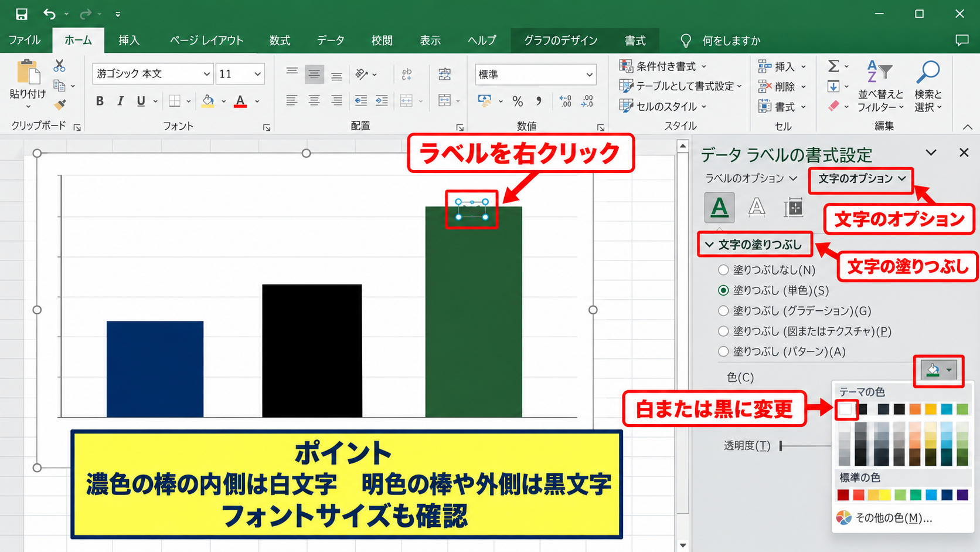
Task: Switch to the 書式 ribbon tab
Action: coord(635,40)
